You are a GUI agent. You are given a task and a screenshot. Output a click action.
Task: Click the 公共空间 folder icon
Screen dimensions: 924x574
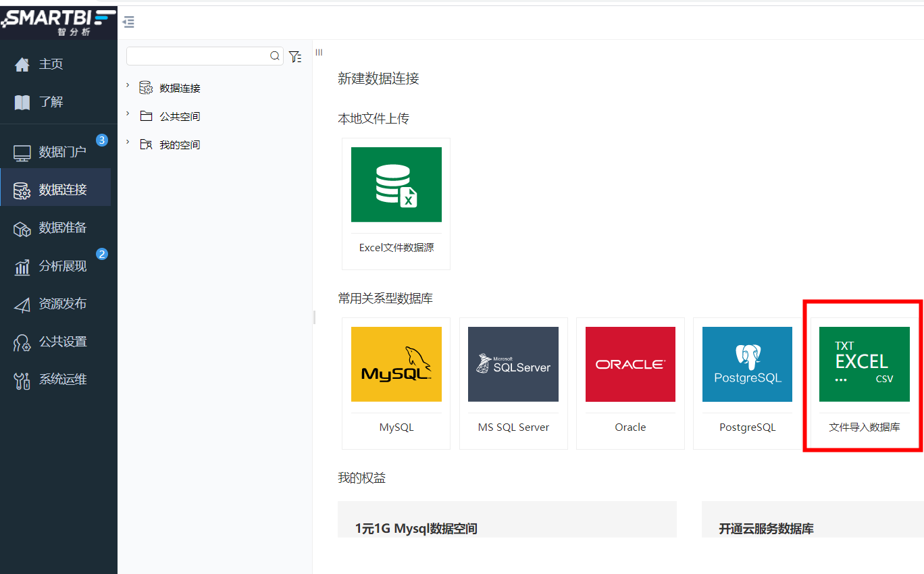[146, 116]
